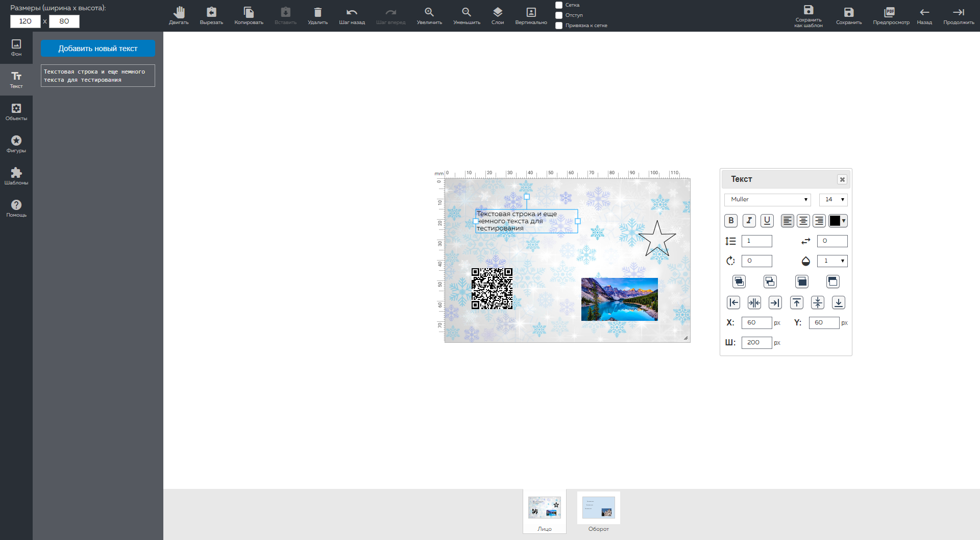Align object to left edge
980x540 pixels.
tap(733, 302)
